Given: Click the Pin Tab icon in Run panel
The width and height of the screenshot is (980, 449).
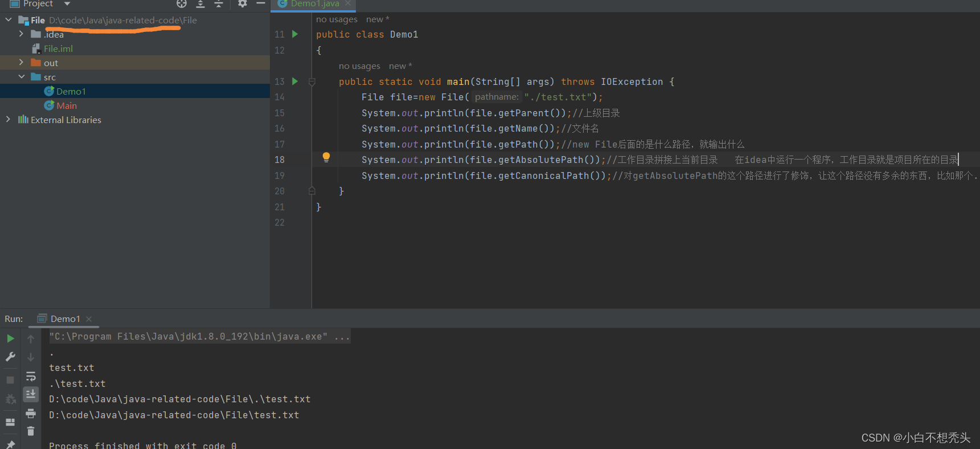Looking at the screenshot, I should [10, 444].
